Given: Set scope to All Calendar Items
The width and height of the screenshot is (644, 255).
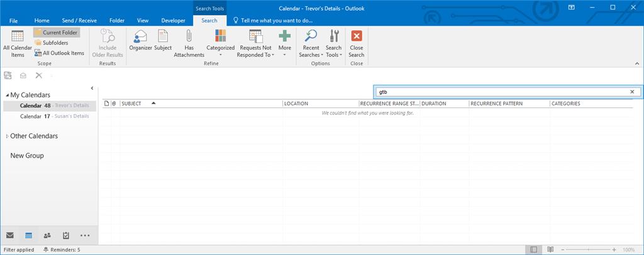Looking at the screenshot, I should click(x=17, y=44).
